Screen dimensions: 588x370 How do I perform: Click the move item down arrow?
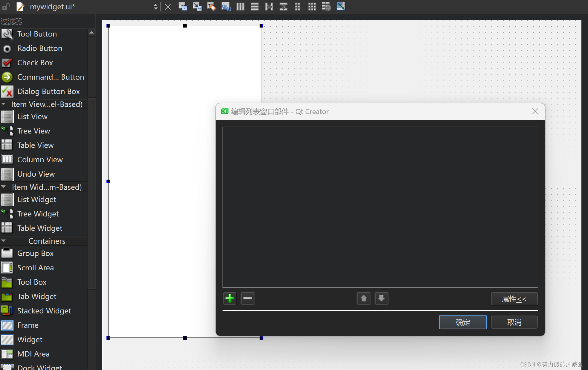pyautogui.click(x=381, y=298)
